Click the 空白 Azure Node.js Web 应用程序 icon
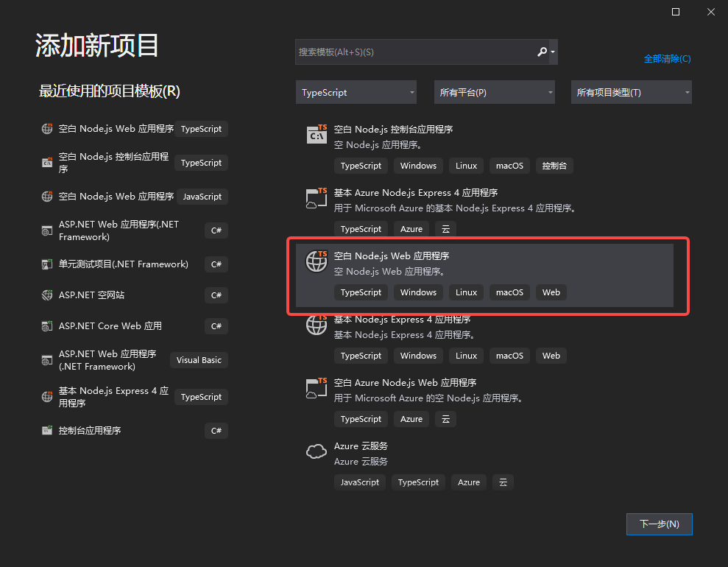The width and height of the screenshot is (728, 567). tap(317, 388)
